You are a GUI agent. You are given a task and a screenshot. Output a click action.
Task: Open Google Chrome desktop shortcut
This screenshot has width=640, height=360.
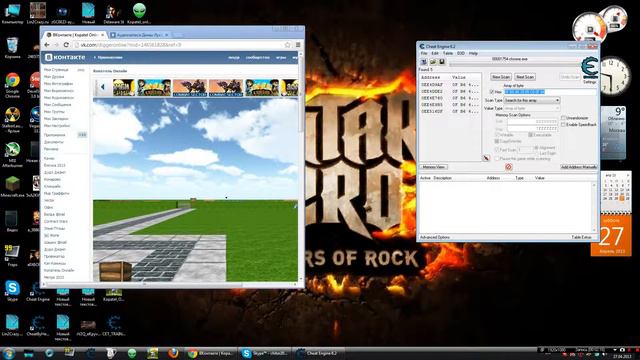click(13, 85)
